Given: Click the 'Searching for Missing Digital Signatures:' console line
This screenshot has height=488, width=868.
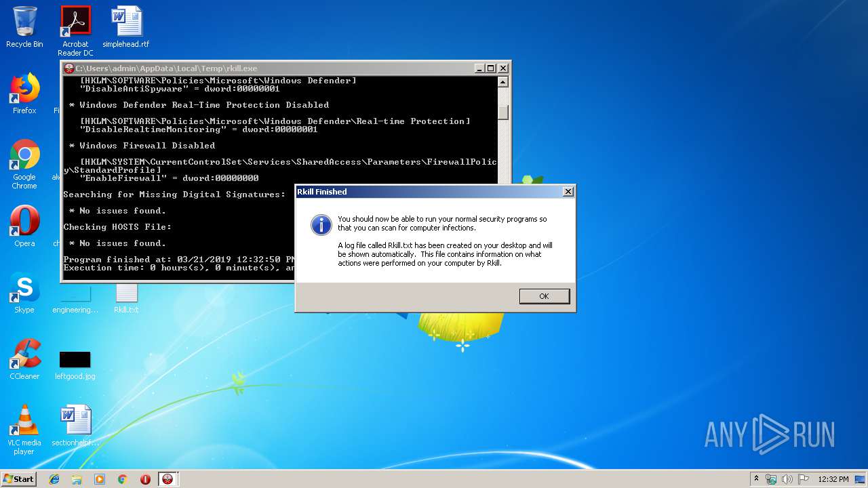Looking at the screenshot, I should (174, 195).
